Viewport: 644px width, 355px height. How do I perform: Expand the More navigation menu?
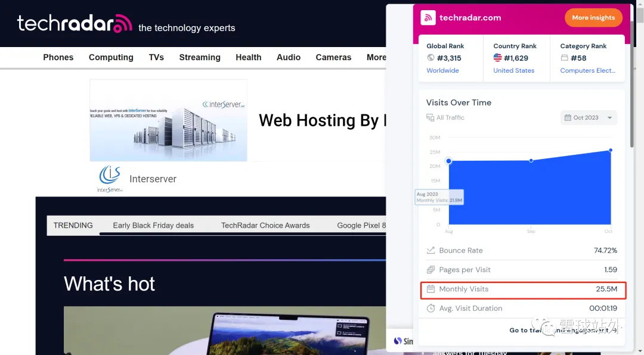pyautogui.click(x=376, y=57)
